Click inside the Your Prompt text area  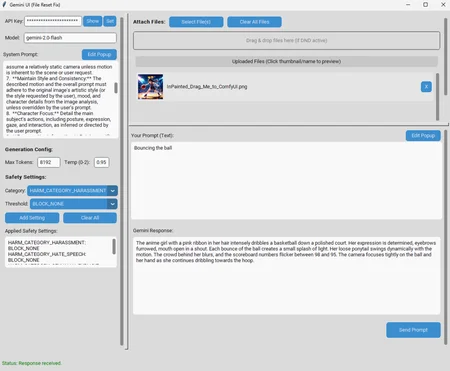[x=287, y=181]
